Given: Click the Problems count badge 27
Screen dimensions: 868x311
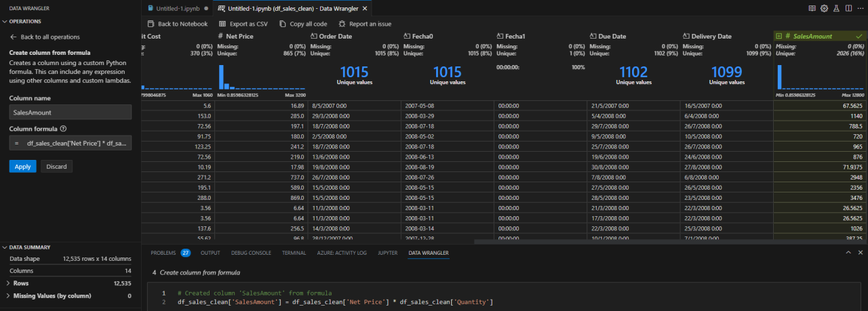Looking at the screenshot, I should 185,253.
